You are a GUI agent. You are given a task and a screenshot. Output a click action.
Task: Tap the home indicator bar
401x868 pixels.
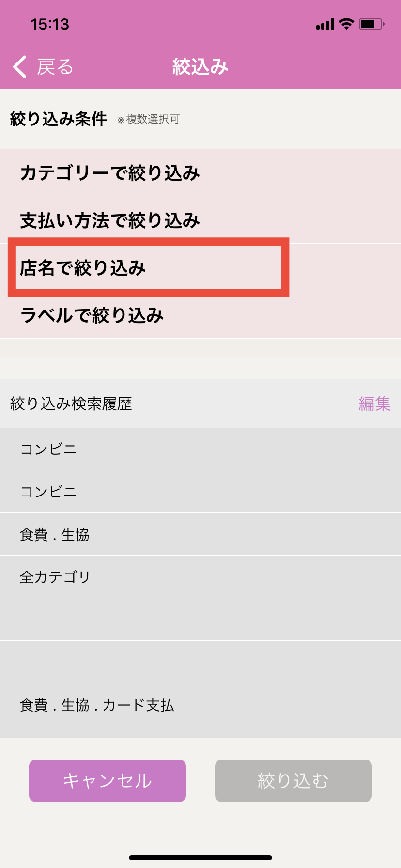click(x=200, y=858)
